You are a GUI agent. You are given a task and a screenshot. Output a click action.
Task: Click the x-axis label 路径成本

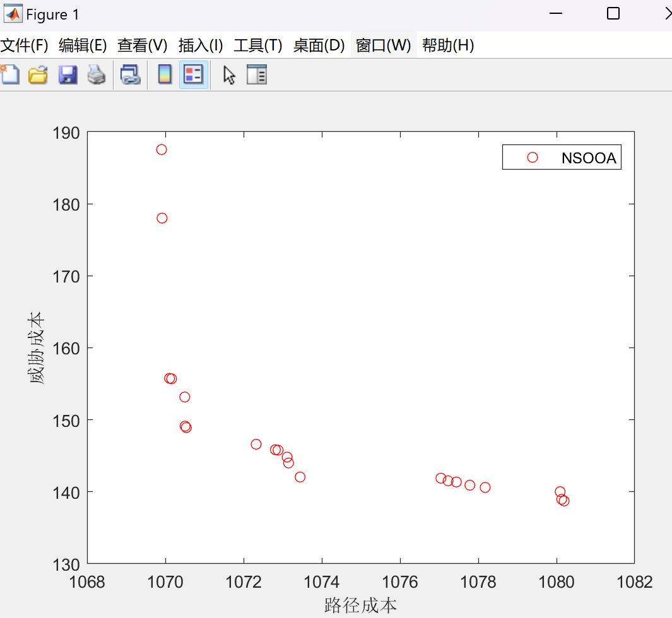[360, 606]
